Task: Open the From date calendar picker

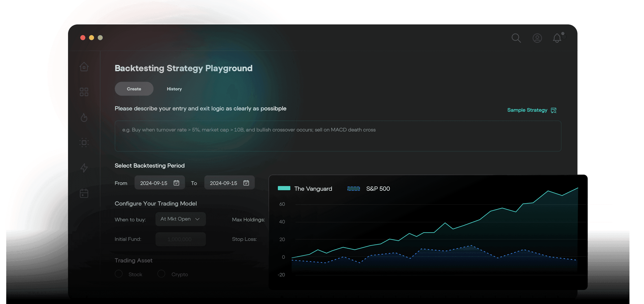Action: tap(176, 183)
